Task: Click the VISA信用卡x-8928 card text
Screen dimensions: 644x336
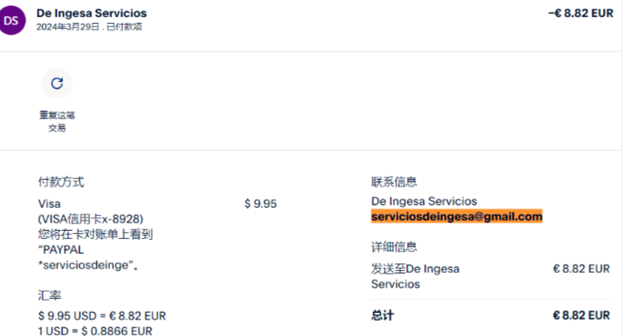Action: [x=90, y=219]
